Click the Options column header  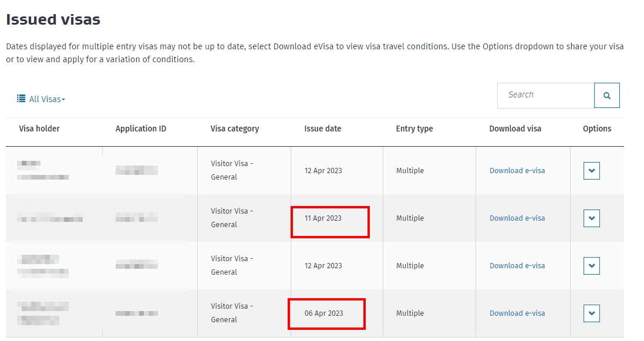(597, 129)
